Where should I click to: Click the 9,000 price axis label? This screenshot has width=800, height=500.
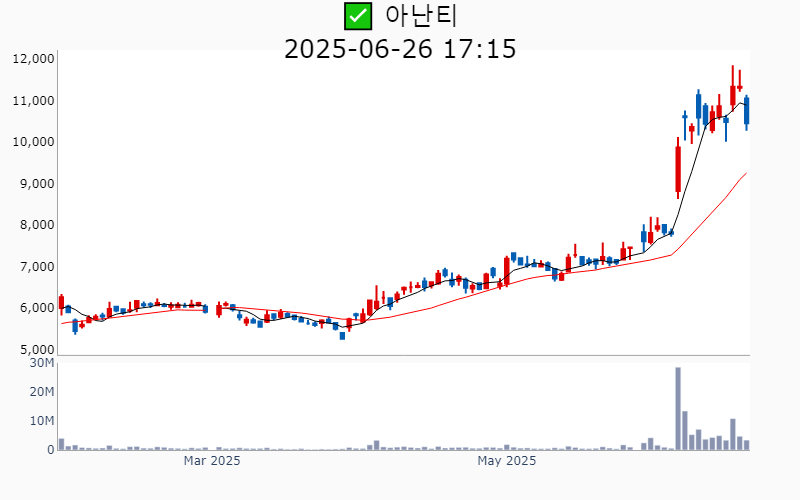(37, 184)
